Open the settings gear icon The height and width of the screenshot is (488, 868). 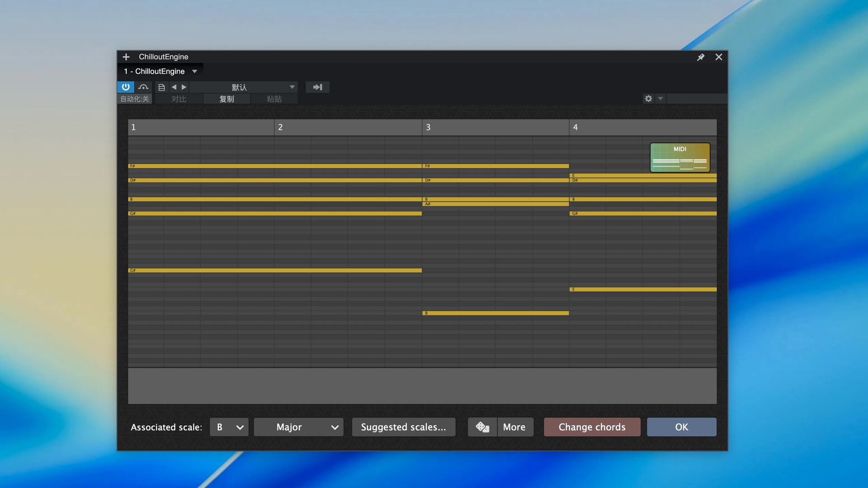click(649, 99)
